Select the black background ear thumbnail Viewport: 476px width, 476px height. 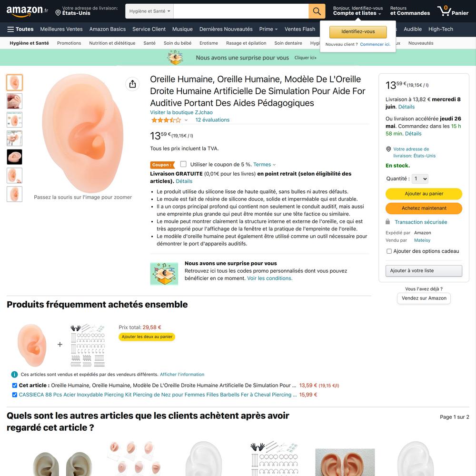click(15, 157)
